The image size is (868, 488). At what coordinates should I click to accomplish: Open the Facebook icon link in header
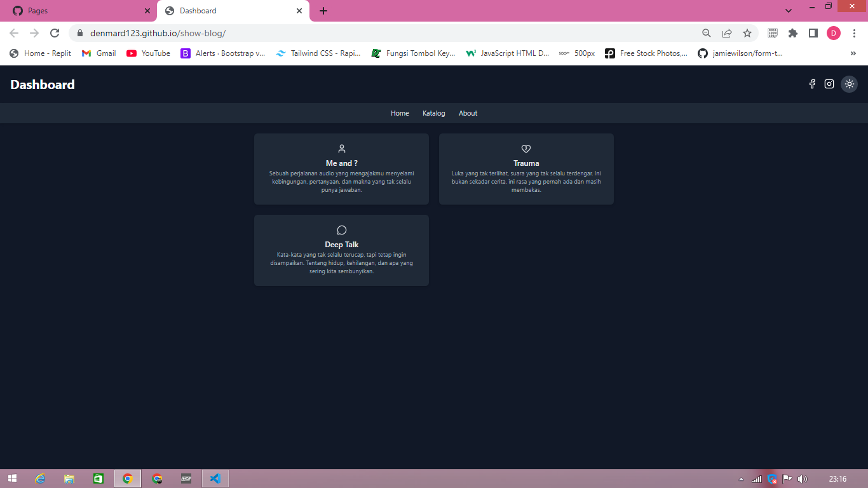tap(811, 84)
